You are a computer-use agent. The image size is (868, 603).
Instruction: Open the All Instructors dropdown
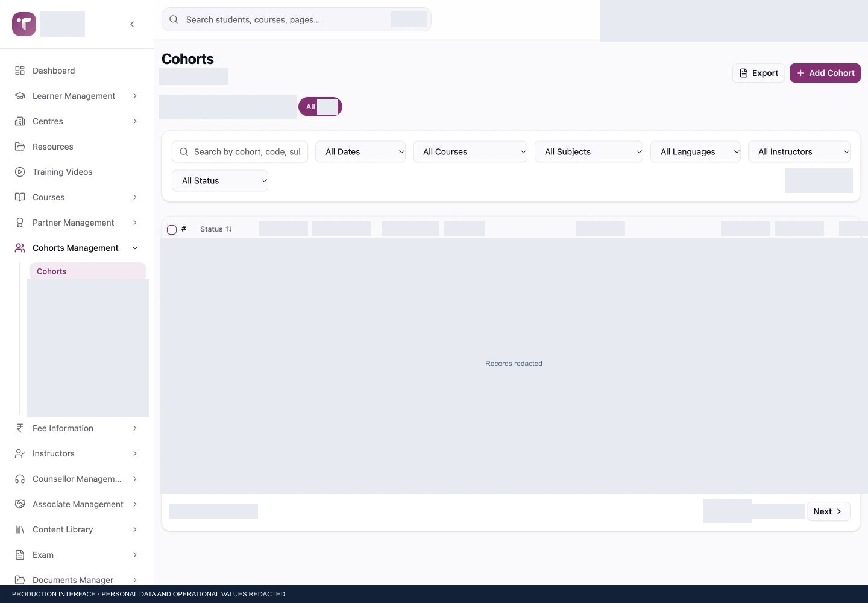click(799, 152)
